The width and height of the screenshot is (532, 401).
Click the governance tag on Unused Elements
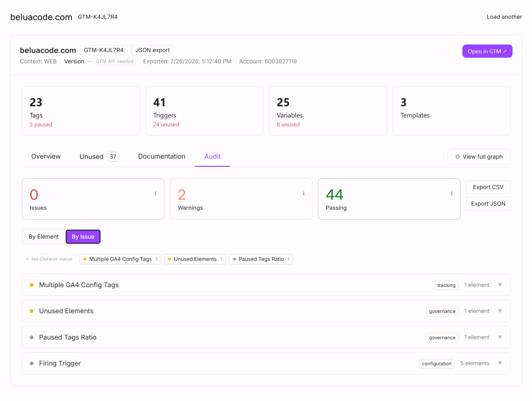tap(442, 311)
